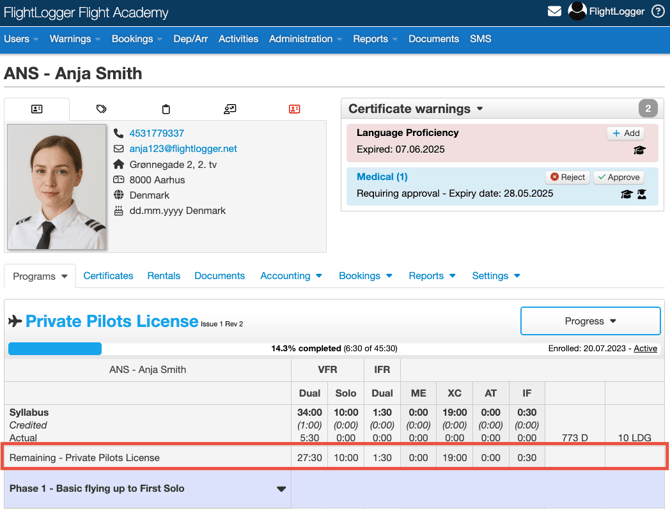Click the anja123@flightlogger.net email link
The image size is (670, 509).
click(183, 149)
